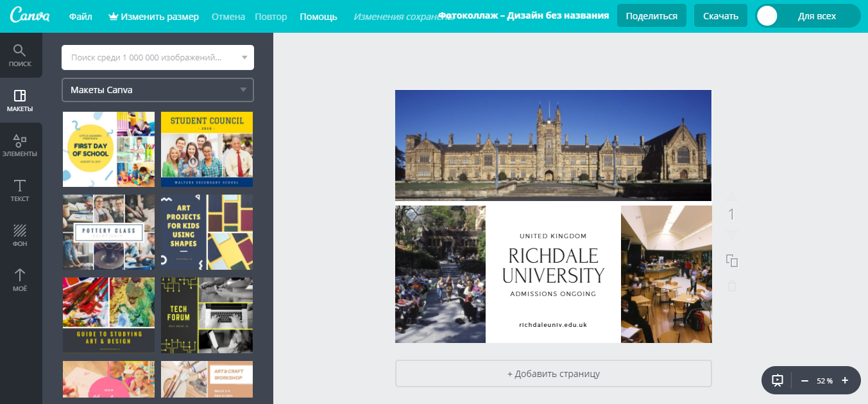
Task: Click the Скачать download button
Action: coord(720,16)
